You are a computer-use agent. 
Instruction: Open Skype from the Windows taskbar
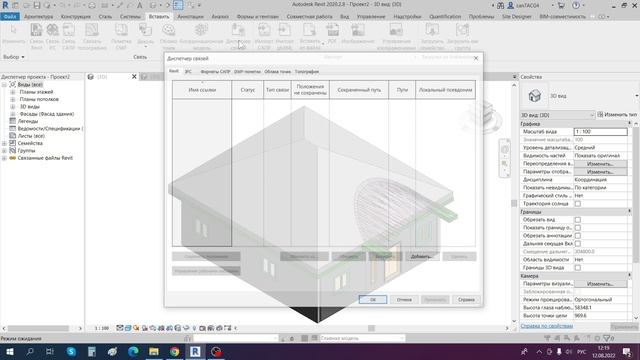(71, 351)
